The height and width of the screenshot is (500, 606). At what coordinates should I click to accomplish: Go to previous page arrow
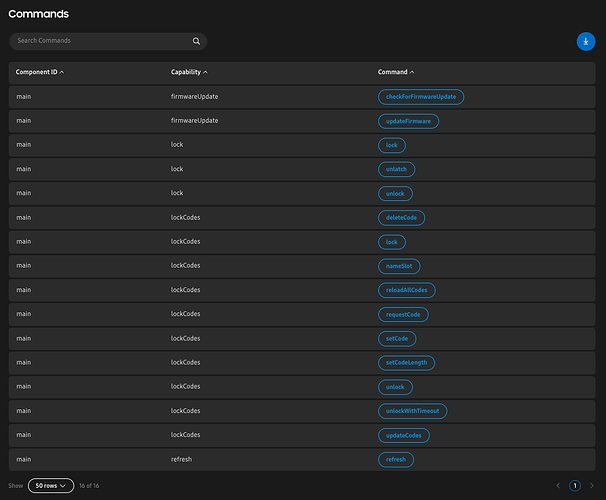point(558,486)
